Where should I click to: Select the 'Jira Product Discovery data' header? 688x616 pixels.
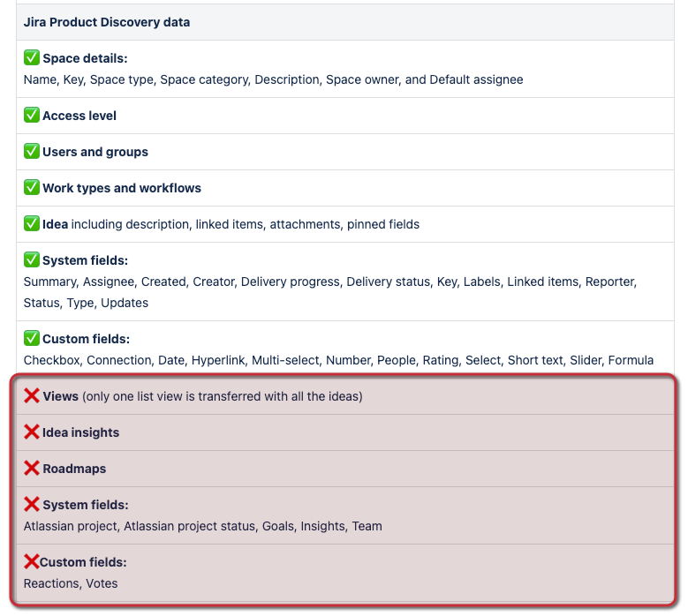click(x=107, y=22)
